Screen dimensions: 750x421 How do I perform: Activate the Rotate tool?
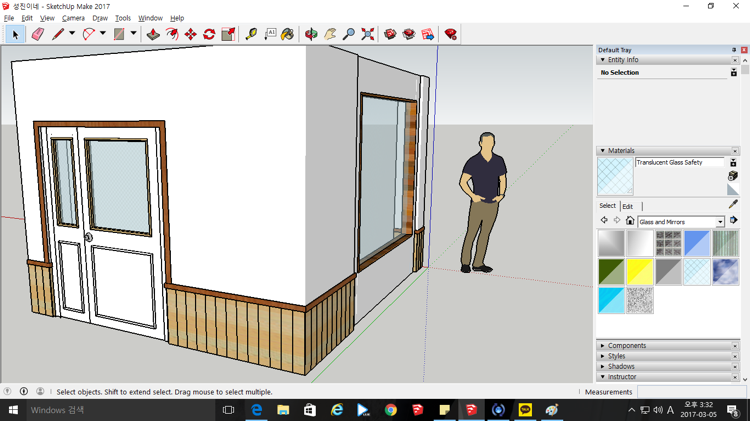pos(209,34)
